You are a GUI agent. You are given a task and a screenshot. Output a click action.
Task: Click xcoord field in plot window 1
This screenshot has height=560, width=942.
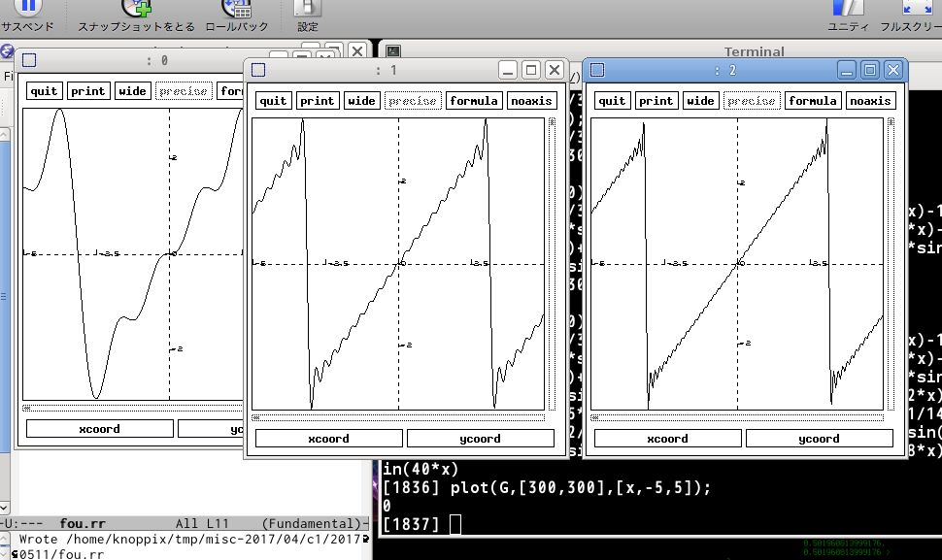(x=328, y=438)
